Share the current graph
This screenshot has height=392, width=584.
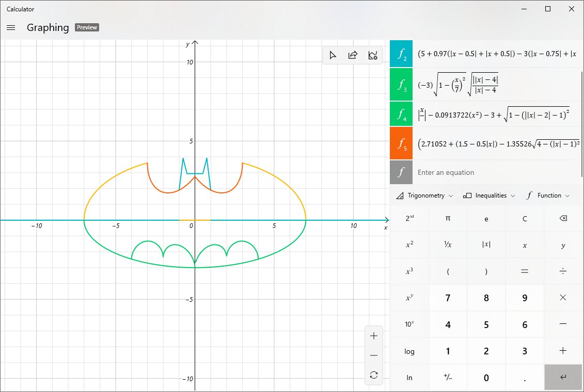click(353, 55)
